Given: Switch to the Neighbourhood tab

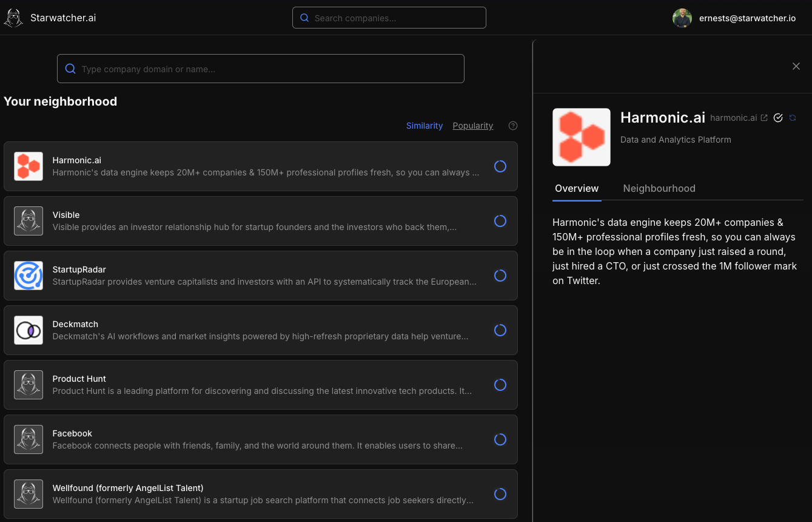Looking at the screenshot, I should 659,188.
